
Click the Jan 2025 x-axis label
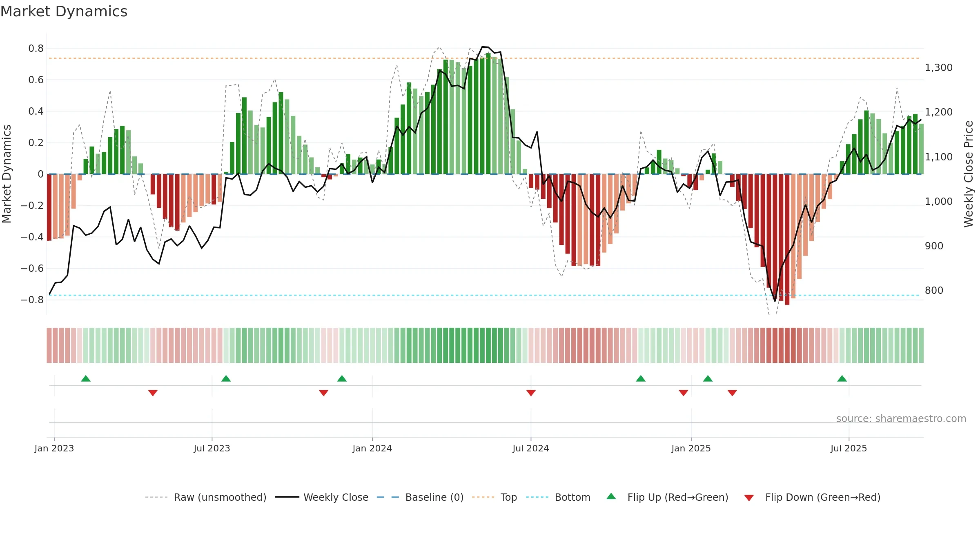pos(691,448)
